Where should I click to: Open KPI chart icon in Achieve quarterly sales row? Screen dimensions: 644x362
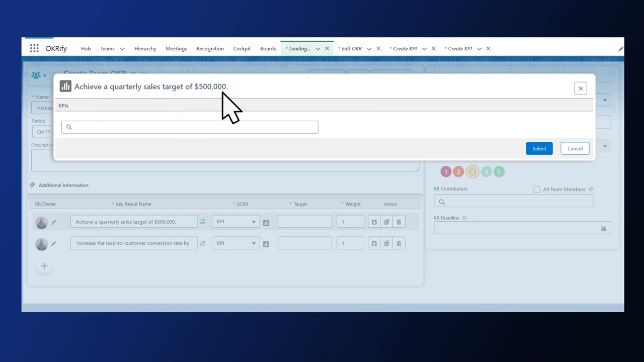pos(266,222)
